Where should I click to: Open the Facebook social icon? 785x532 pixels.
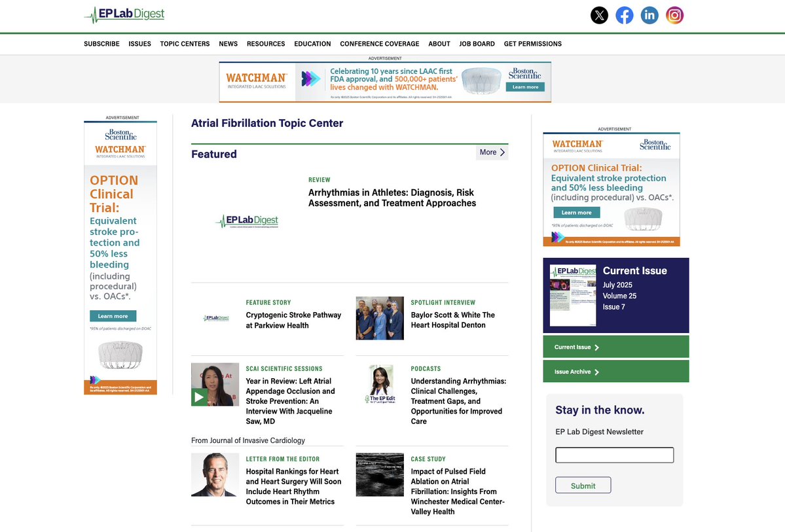pos(625,15)
